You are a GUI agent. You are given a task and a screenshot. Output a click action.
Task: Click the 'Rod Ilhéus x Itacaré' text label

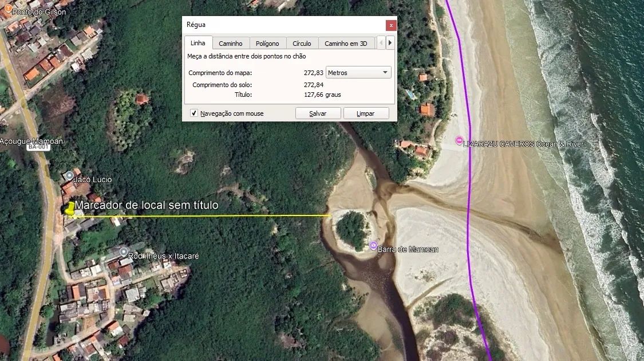[164, 256]
